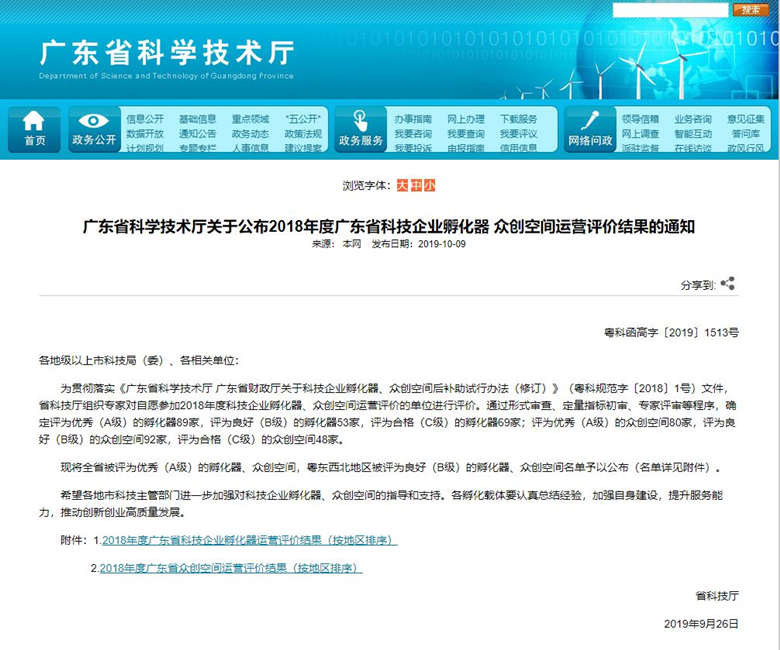This screenshot has width=780, height=650.
Task: Set browsing font size to 中
Action: (x=416, y=186)
